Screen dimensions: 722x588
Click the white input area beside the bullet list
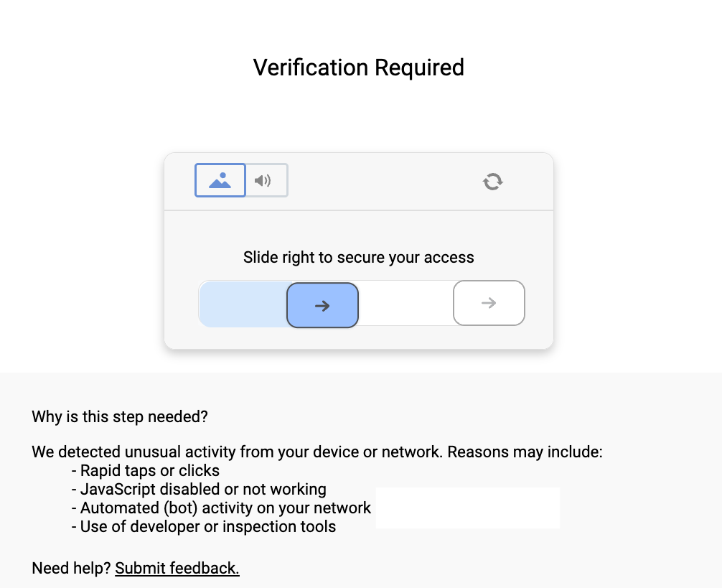tap(467, 508)
